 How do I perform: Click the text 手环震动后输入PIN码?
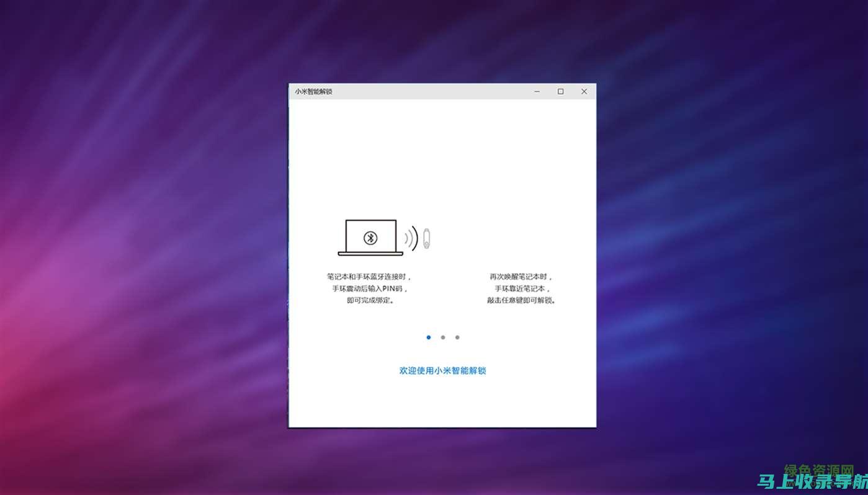[370, 288]
